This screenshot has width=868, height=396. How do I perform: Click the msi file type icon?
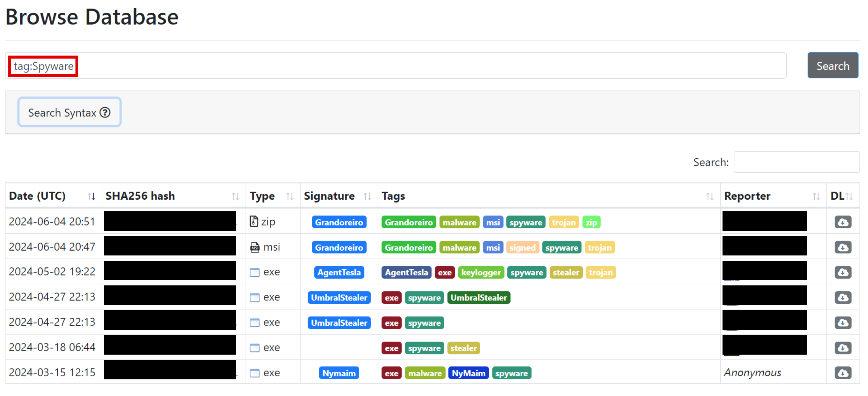coord(255,248)
